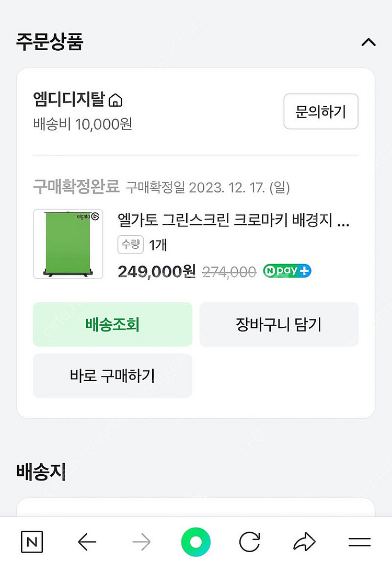The width and height of the screenshot is (392, 561).
Task: Select the 배송지 section heading
Action: pyautogui.click(x=41, y=472)
